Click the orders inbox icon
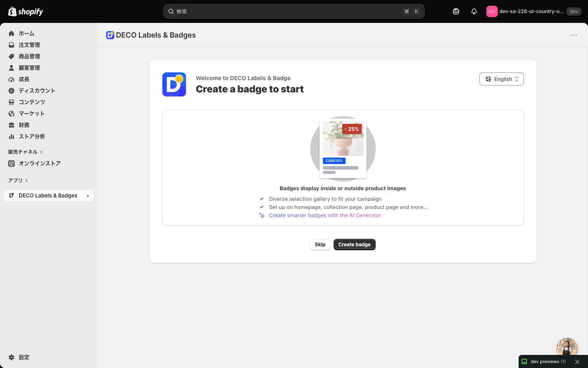 [x=11, y=45]
